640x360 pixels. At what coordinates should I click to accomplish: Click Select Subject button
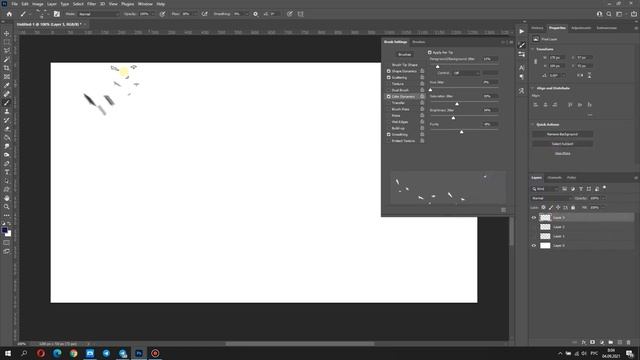(562, 144)
